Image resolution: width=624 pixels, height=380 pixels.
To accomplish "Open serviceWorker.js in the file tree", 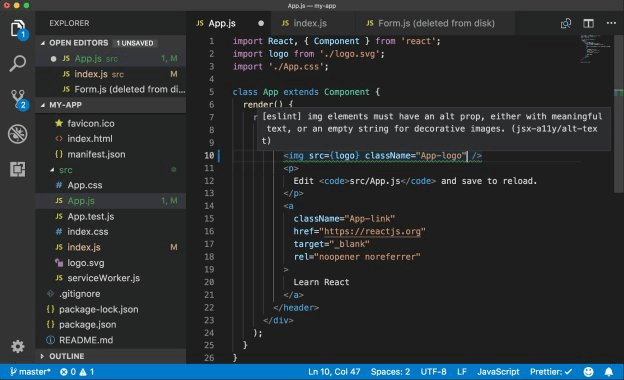I will point(111,278).
